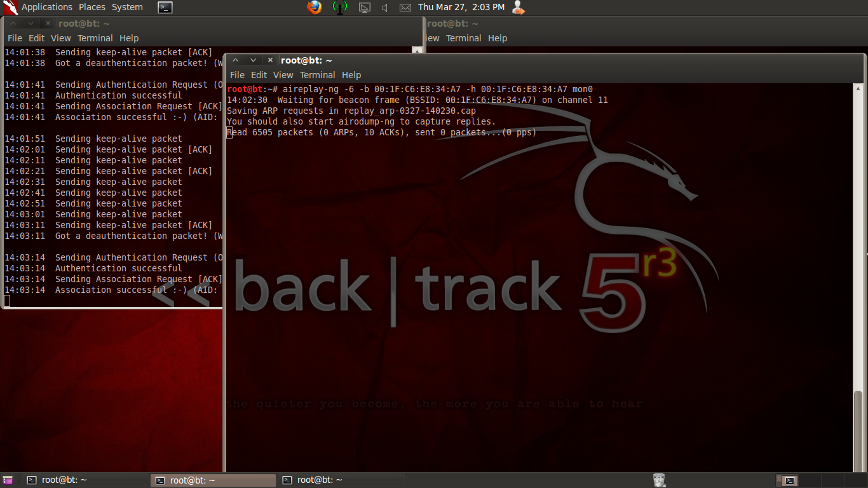Click the '14:03:11 Sending keep-alive packet [ACK]' line
The height and width of the screenshot is (488, 868).
[x=109, y=225]
